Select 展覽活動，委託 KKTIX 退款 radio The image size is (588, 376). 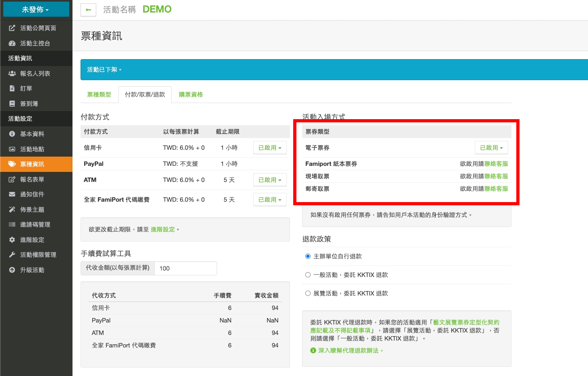[x=308, y=293]
